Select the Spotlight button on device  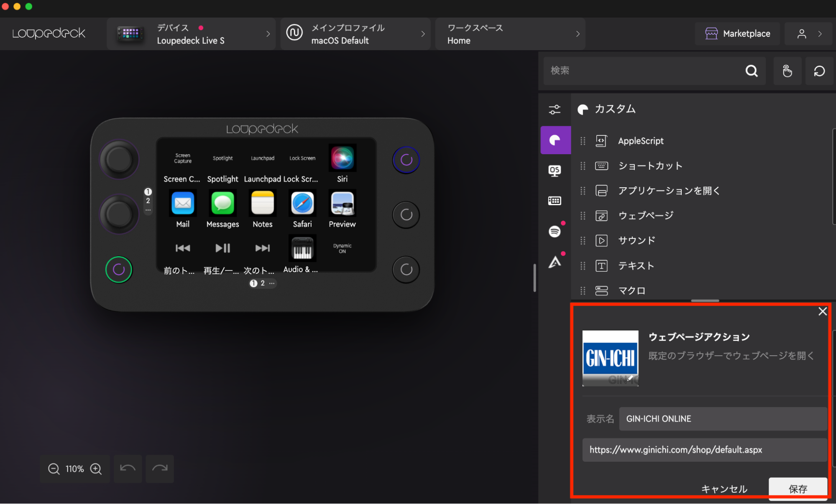coord(222,158)
